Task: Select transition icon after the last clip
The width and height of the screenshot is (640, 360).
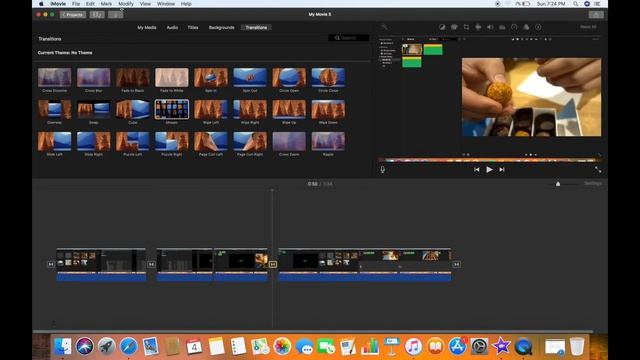Action: click(456, 264)
